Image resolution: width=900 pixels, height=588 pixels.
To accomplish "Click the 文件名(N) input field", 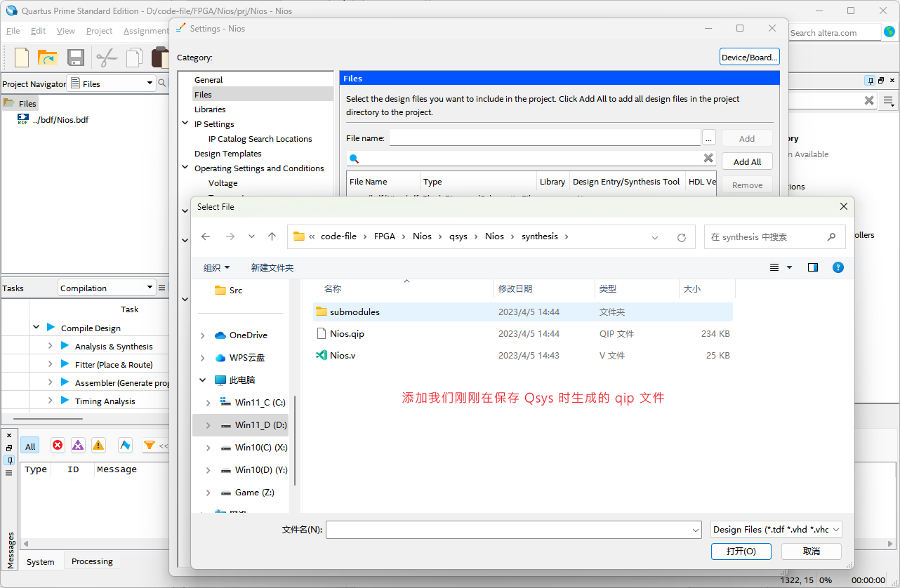I will click(x=514, y=530).
